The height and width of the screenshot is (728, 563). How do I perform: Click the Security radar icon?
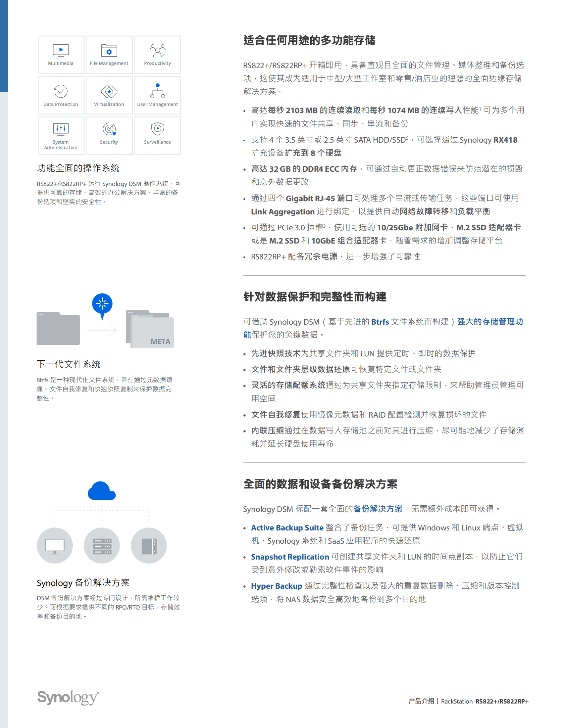pyautogui.click(x=109, y=129)
